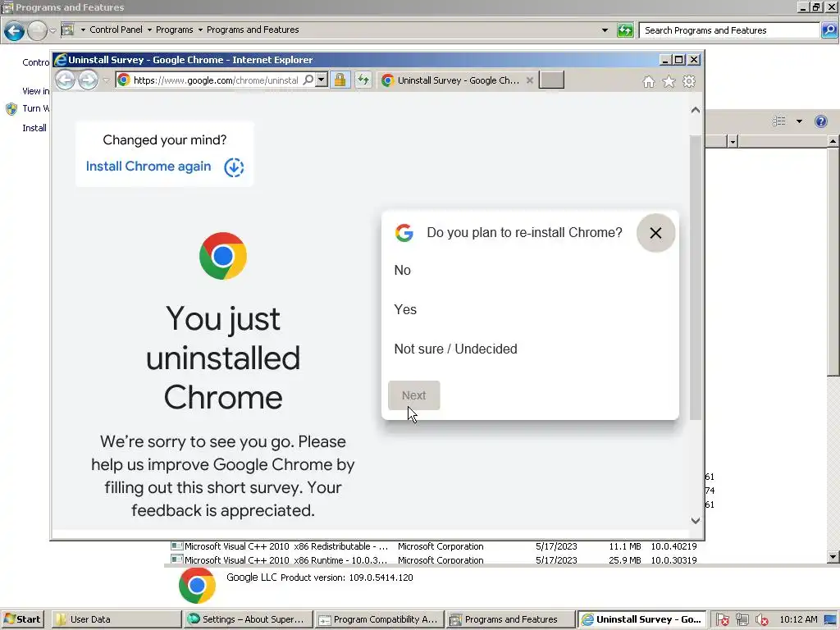Open the IE address bar dropdown arrow
Viewport: 840px width, 630px height.
click(322, 80)
